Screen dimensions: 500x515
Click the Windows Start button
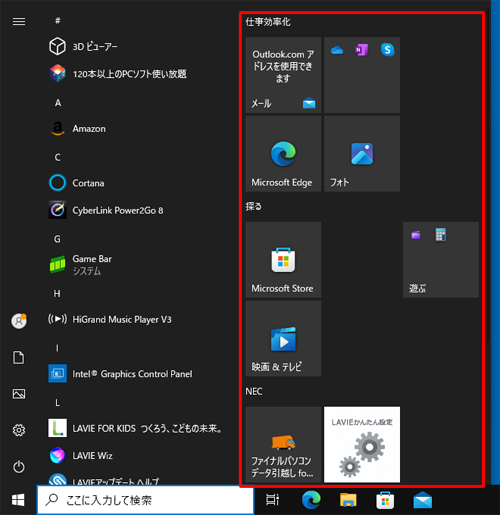[x=18, y=500]
